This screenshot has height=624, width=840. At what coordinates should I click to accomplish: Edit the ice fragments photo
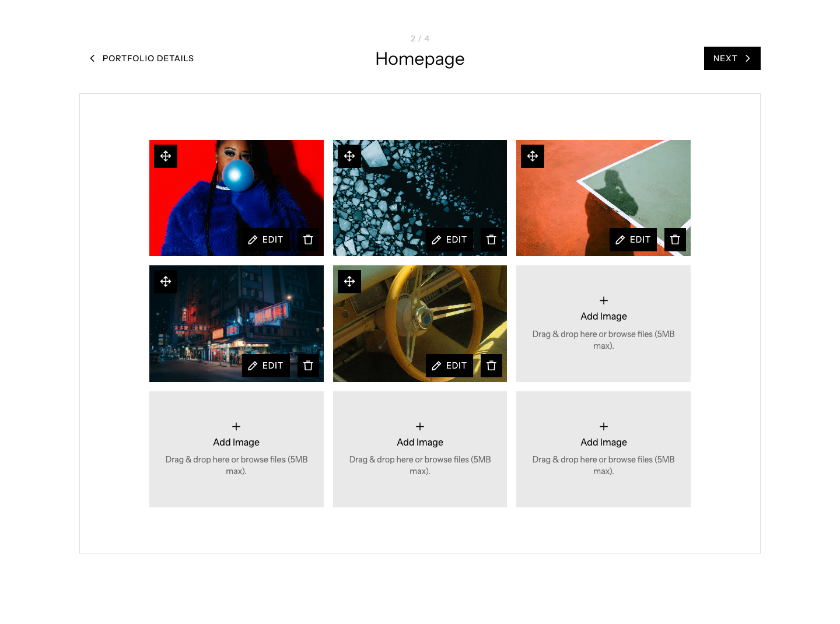pyautogui.click(x=449, y=240)
